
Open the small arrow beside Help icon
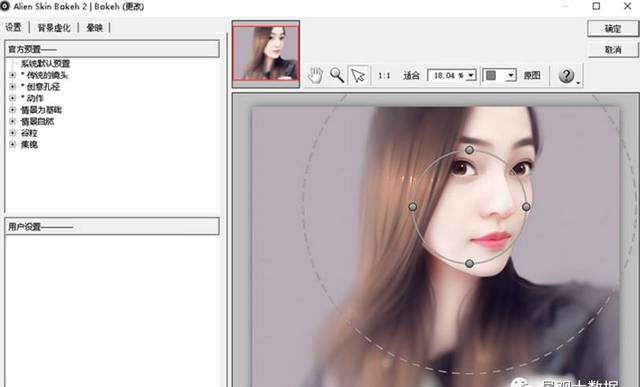click(579, 83)
